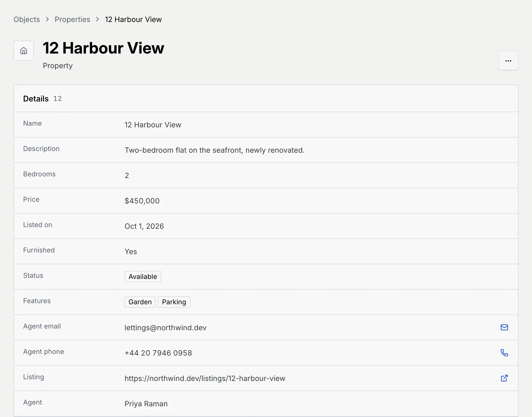Click the Description field label
Screen dimensions: 532x417
point(41,149)
